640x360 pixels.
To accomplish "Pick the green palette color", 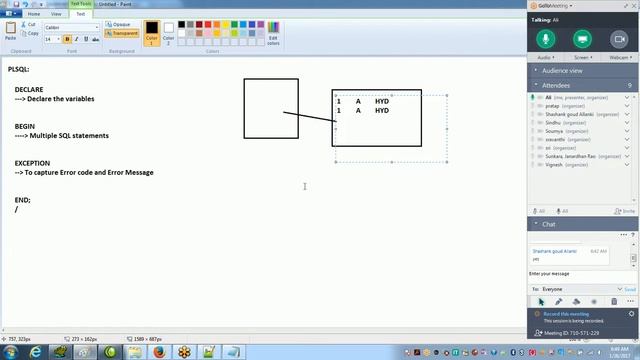I will coord(235,24).
